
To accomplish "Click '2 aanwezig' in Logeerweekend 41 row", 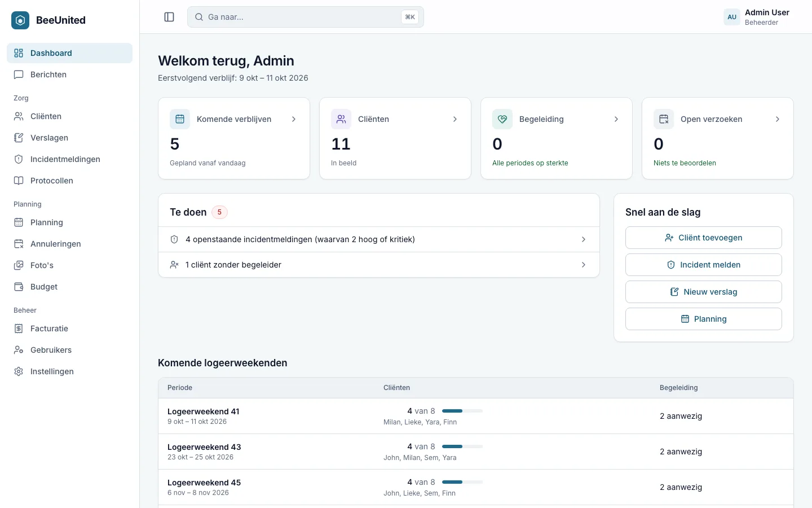I will pyautogui.click(x=681, y=416).
